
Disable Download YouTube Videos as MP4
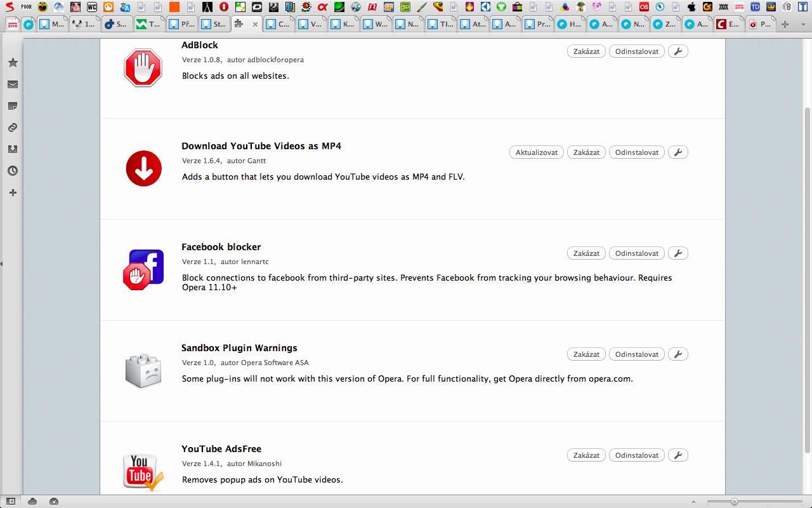coord(586,152)
